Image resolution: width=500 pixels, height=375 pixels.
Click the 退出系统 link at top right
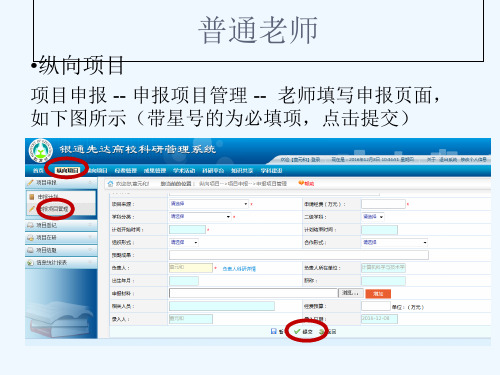(449, 160)
